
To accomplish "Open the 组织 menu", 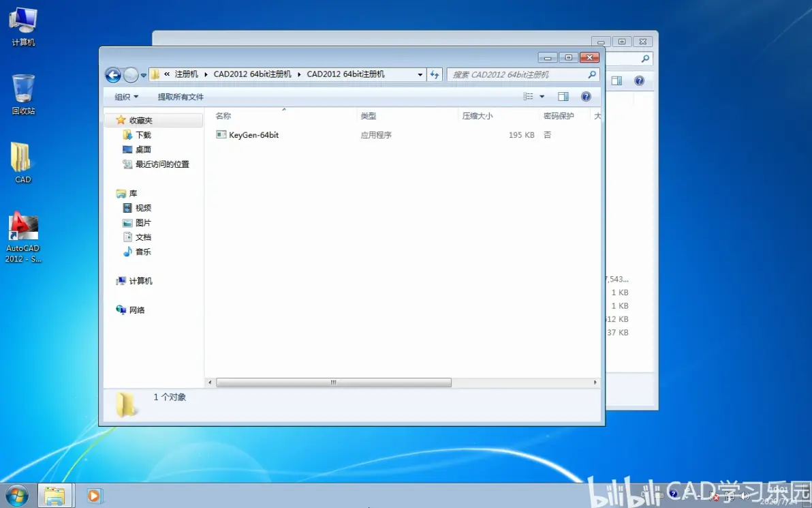I will pyautogui.click(x=126, y=96).
